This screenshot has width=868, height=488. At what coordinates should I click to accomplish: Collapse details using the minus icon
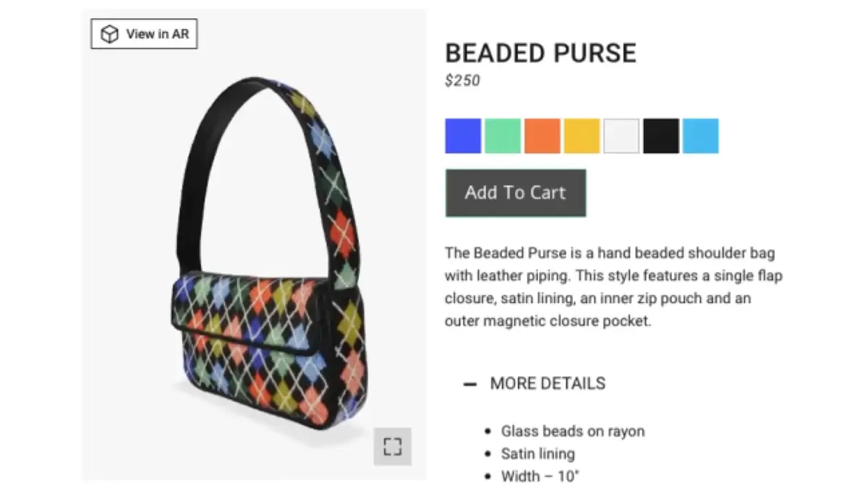470,384
